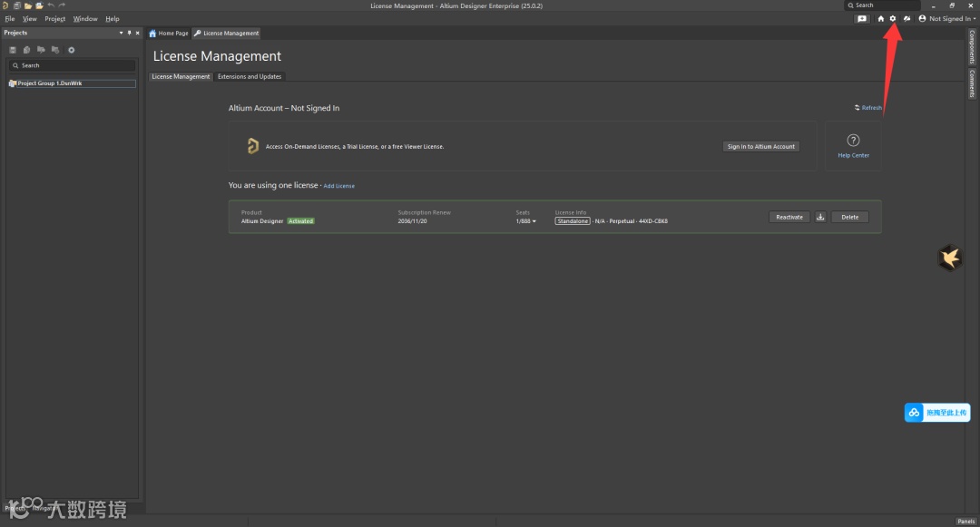980x527 pixels.
Task: Click the disconnected server status icon
Action: [x=906, y=19]
